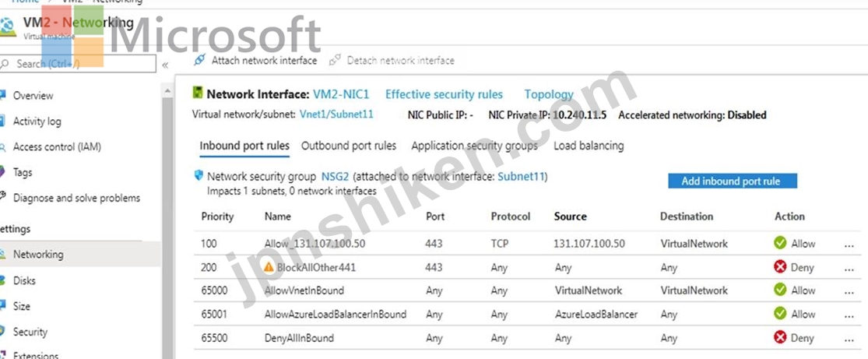
Task: Click the green Allow checkmark for Allow_131.107.100.50
Action: (781, 243)
